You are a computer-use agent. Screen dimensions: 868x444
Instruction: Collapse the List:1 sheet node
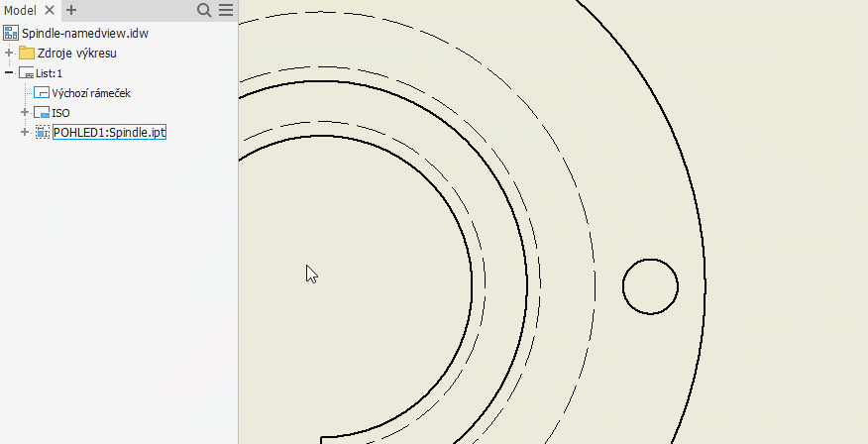tap(9, 73)
